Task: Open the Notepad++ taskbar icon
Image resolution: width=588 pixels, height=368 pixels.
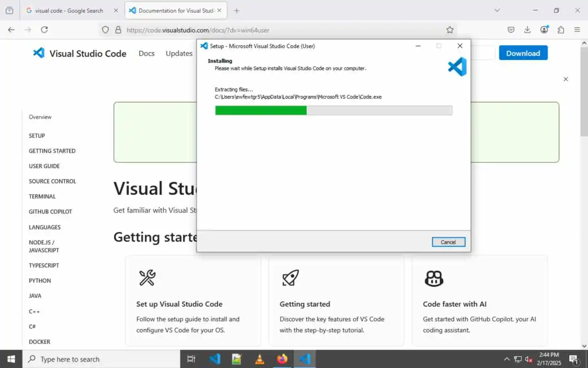Action: (x=237, y=359)
